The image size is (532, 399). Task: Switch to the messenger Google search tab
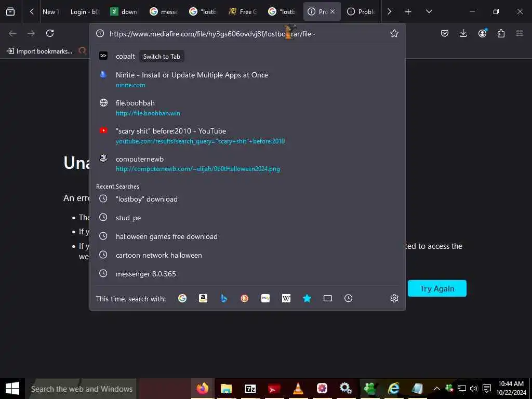tap(164, 12)
